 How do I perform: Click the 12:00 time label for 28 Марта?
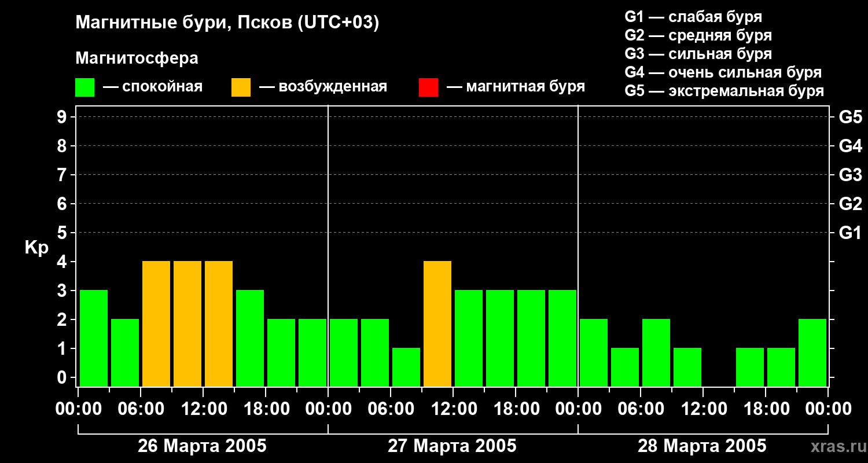pos(703,409)
